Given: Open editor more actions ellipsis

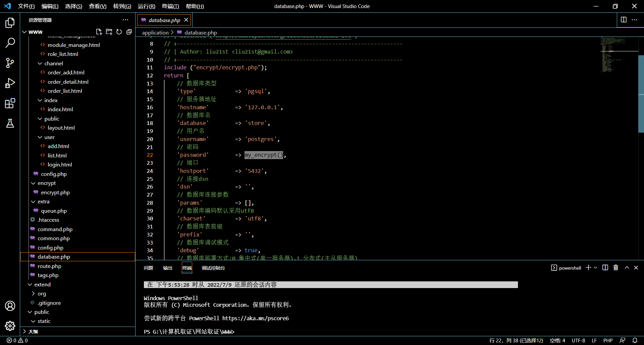Looking at the screenshot, I should coord(634,20).
